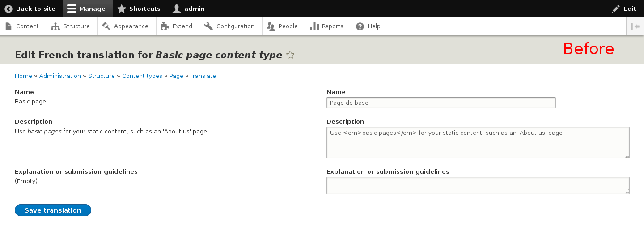Click the Reports bar chart icon
Screen dimensions: 644x227
(x=314, y=26)
